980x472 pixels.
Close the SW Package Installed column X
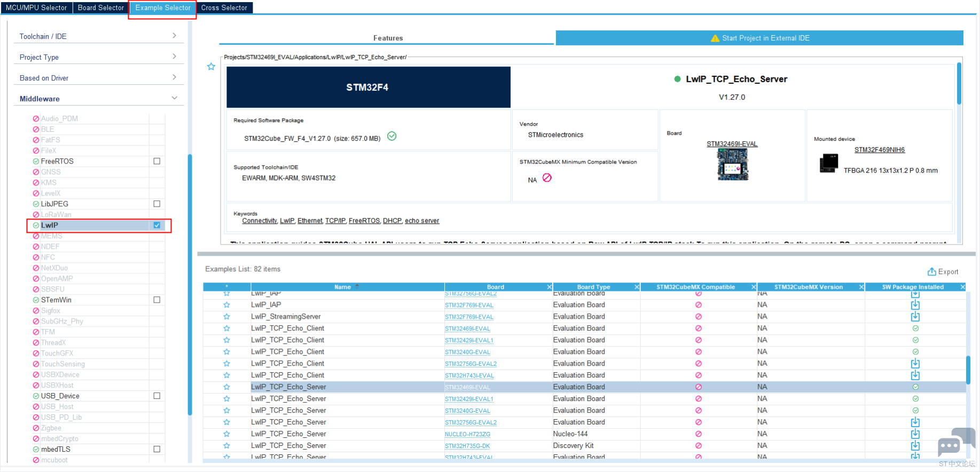(962, 287)
